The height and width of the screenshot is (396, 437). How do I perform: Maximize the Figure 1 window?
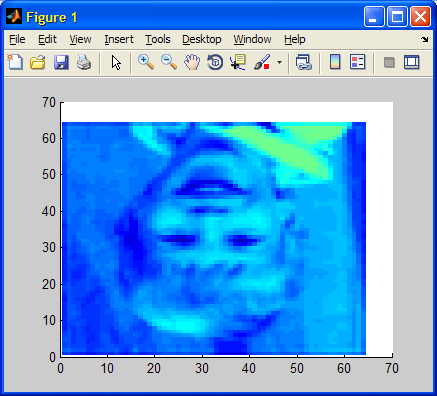point(397,17)
